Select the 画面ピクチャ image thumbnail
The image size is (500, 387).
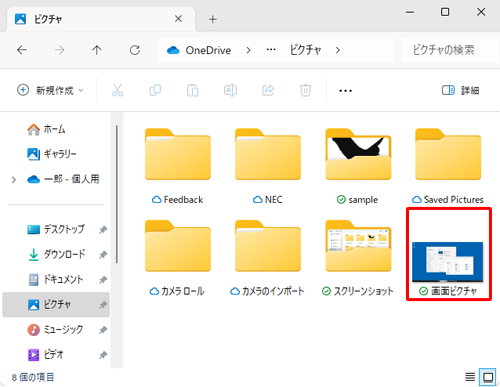coord(448,262)
